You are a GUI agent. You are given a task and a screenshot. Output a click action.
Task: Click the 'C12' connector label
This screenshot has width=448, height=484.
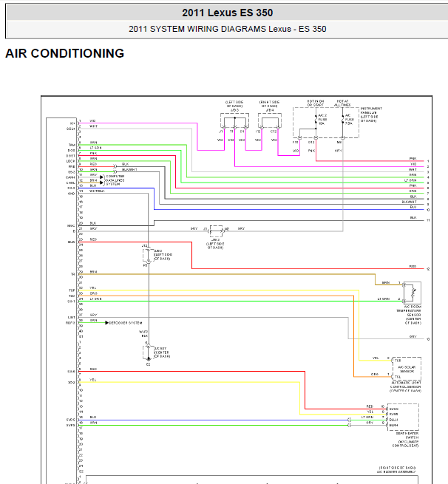[x=274, y=132]
